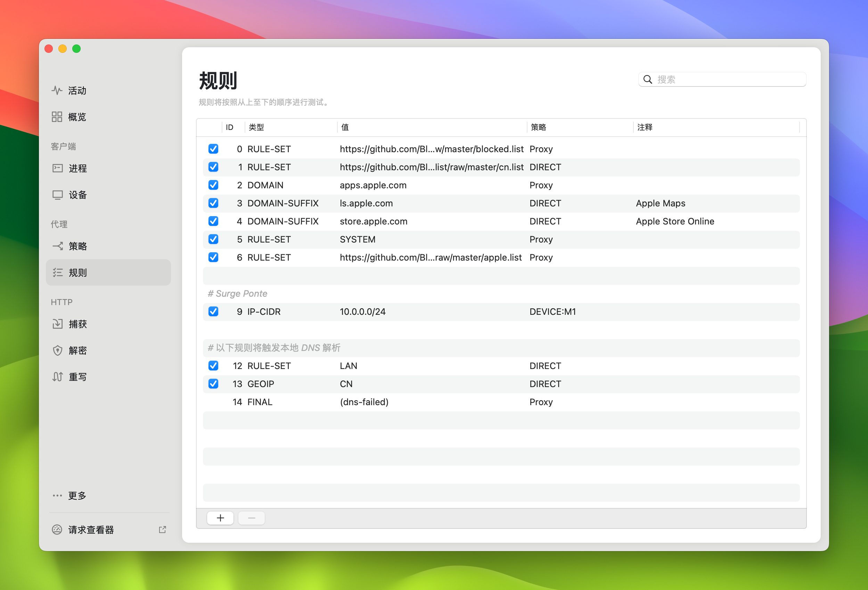This screenshot has width=868, height=590.
Task: Select ls.apple.com value cell
Action: coord(366,203)
